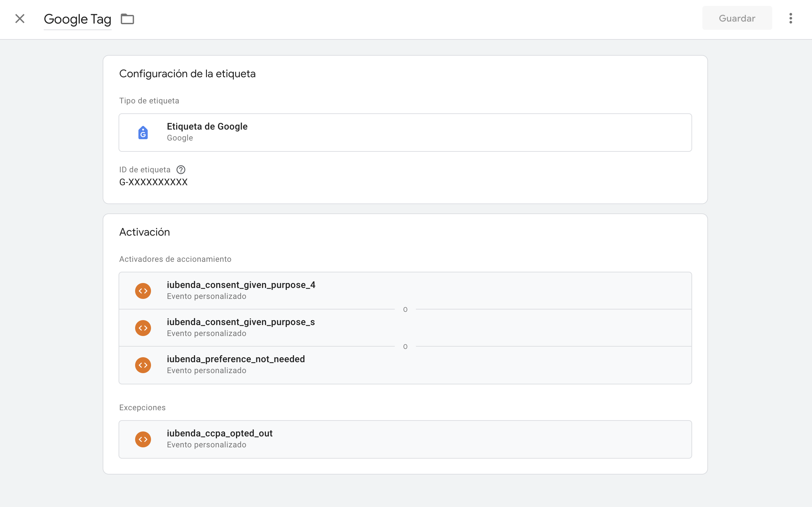Edit the G-XXXXXXXXXX tag ID
Screen dimensions: 812x507
click(x=153, y=182)
